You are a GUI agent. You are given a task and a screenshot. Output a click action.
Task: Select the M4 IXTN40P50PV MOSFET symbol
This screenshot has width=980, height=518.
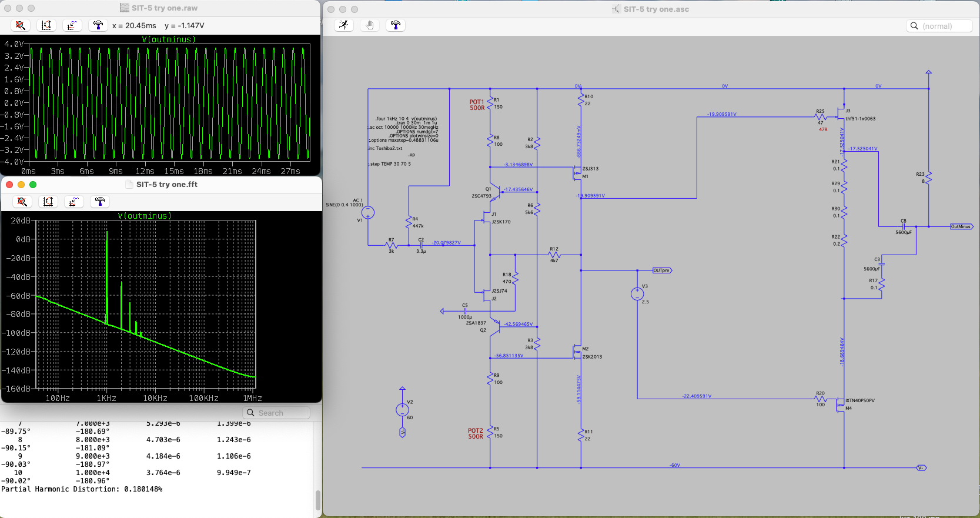841,405
